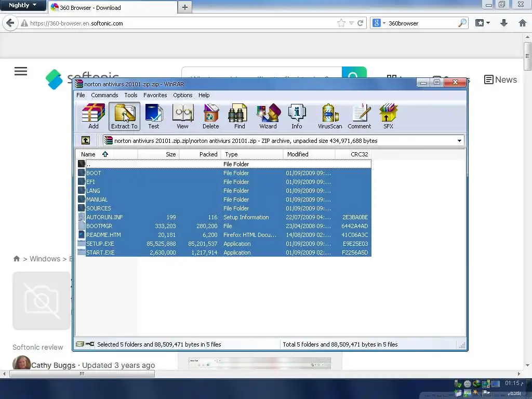Open the Commands menu
The image size is (532, 399).
pos(104,95)
